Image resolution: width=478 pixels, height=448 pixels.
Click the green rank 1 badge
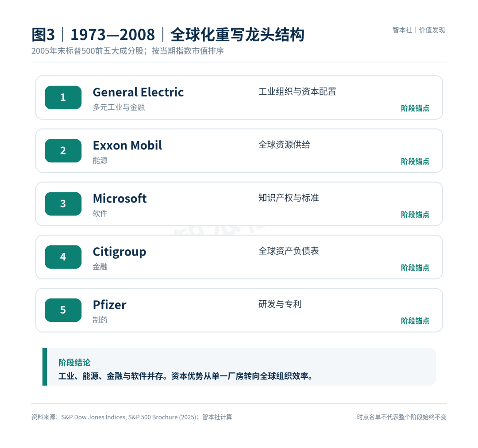(x=63, y=97)
